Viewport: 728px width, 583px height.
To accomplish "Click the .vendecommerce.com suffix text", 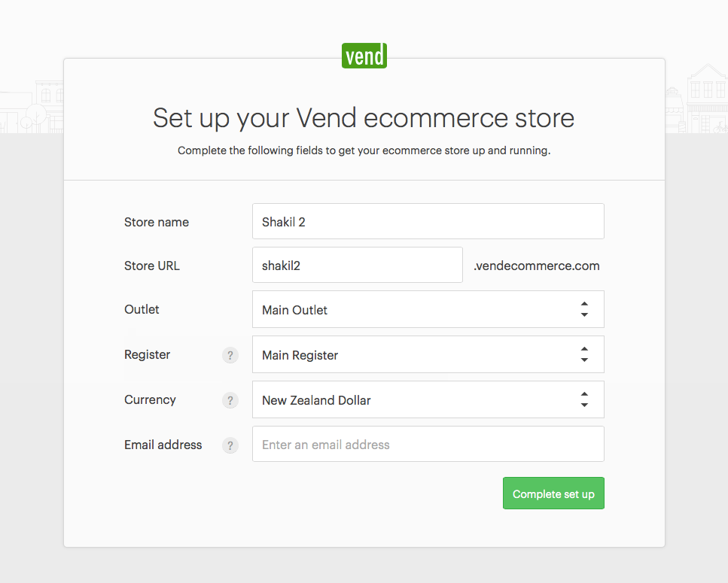I will (x=536, y=266).
